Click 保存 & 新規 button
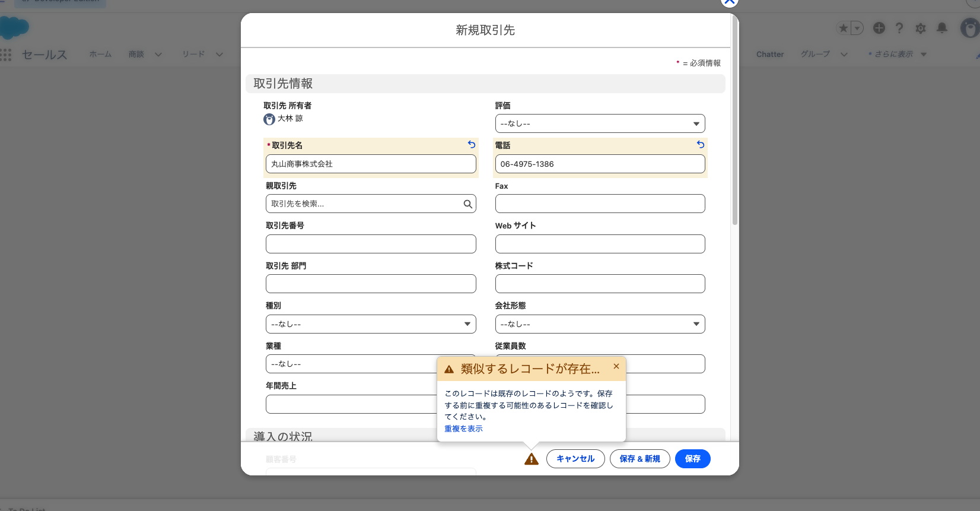Image resolution: width=980 pixels, height=511 pixels. point(640,459)
